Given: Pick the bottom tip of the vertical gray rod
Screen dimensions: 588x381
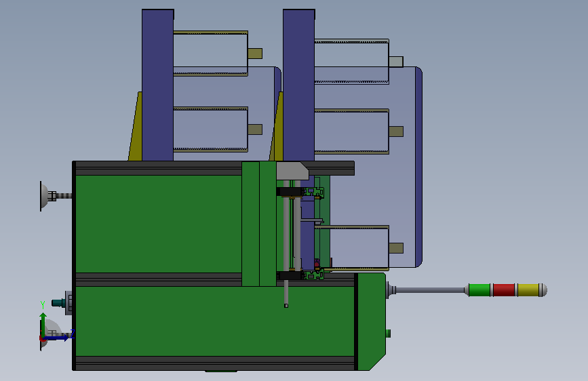Looking at the screenshot, I should pos(286,306).
